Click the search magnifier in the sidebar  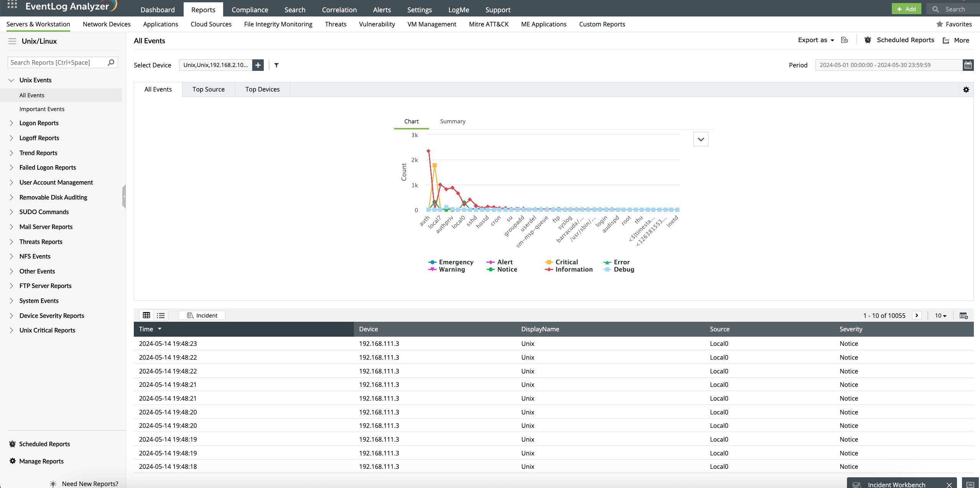(111, 62)
